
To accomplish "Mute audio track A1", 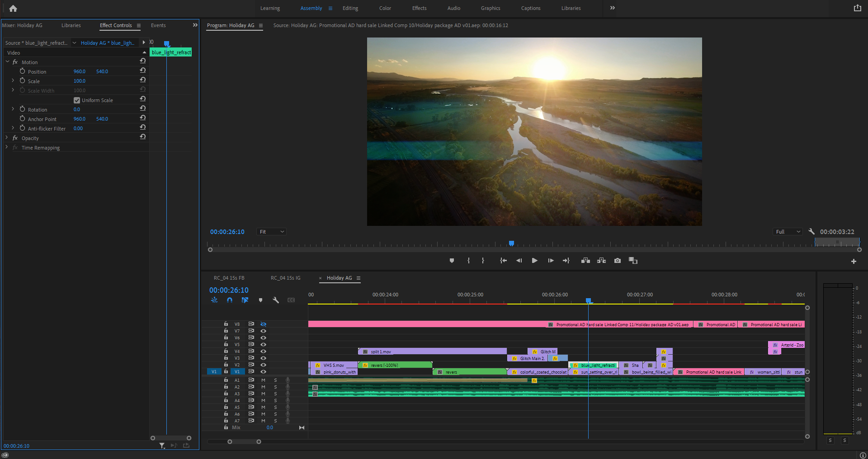I will (263, 380).
